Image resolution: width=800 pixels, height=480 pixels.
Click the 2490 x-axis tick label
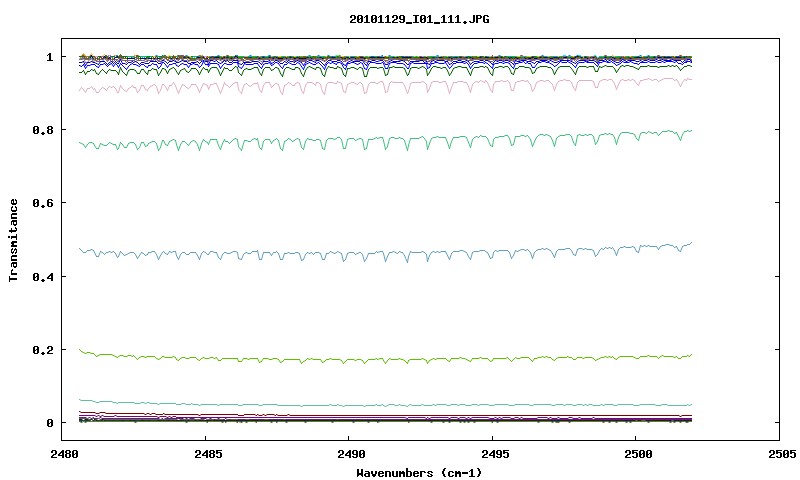351,454
